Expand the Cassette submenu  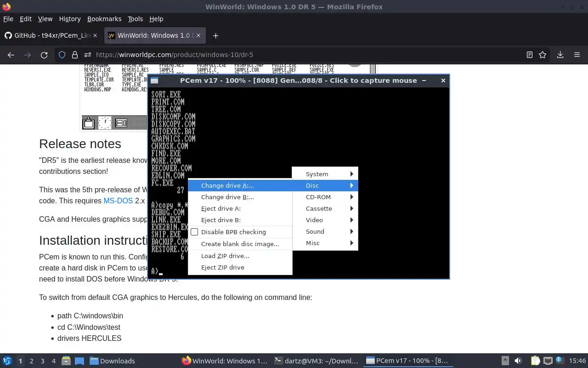coord(325,208)
